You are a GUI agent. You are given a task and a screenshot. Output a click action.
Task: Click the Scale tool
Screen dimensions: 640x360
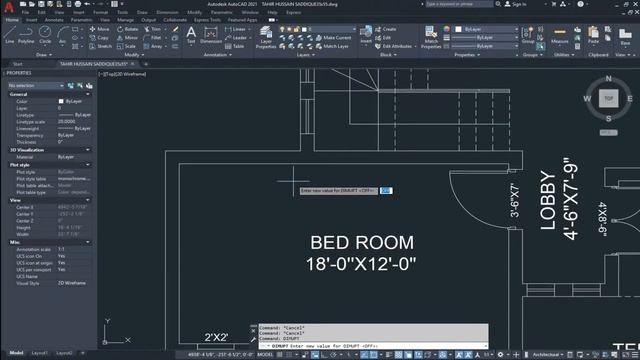(126, 46)
